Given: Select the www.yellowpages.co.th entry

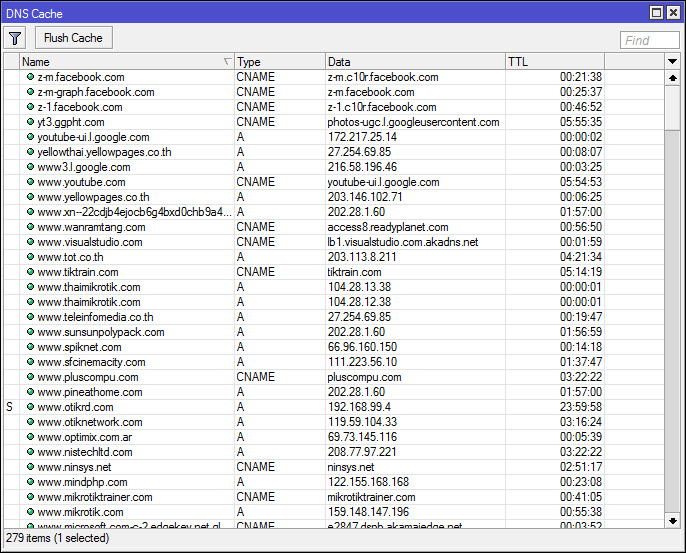Looking at the screenshot, I should tap(93, 197).
